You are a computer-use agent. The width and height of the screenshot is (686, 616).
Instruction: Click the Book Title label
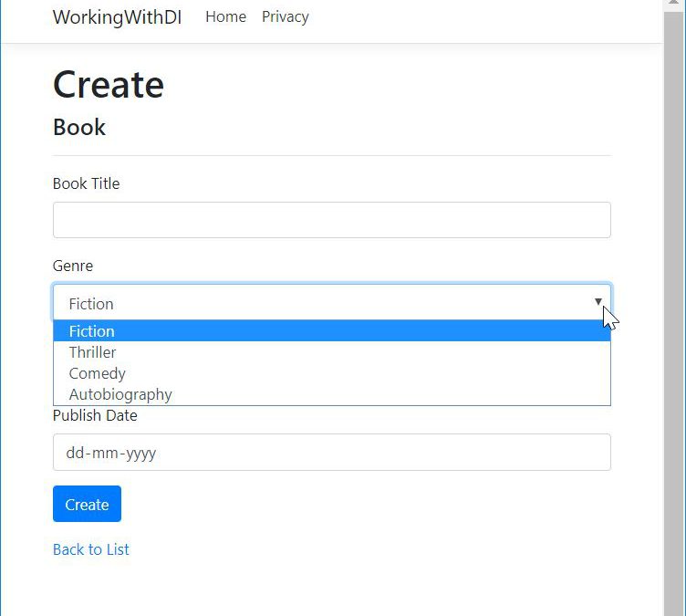click(86, 183)
